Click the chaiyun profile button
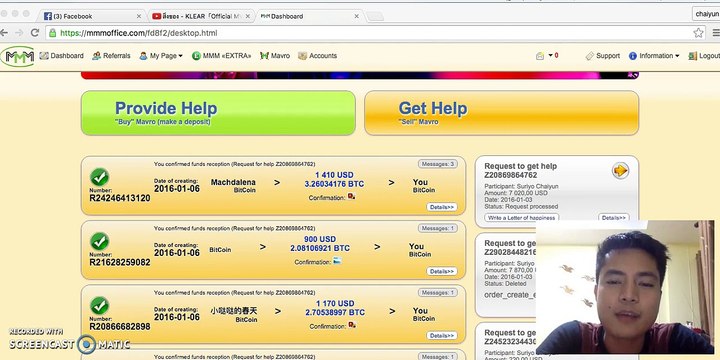720x360 pixels. click(706, 14)
